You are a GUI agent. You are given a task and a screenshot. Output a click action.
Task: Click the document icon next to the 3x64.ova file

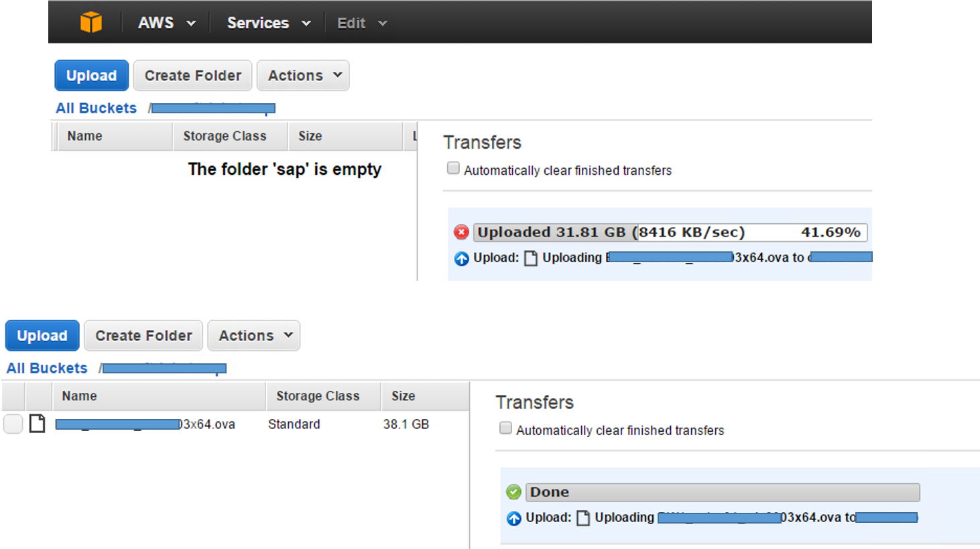tap(38, 423)
